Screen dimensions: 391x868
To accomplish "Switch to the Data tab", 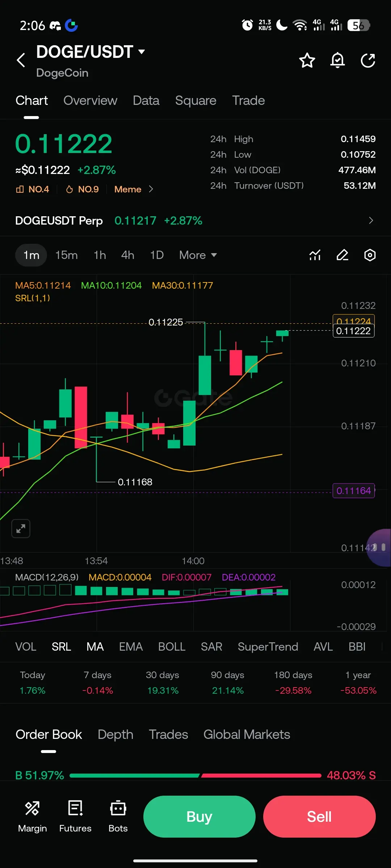I will tap(146, 101).
